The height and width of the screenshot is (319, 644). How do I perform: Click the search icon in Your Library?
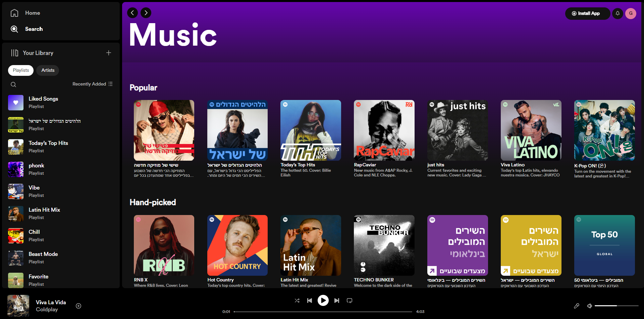[x=13, y=84]
